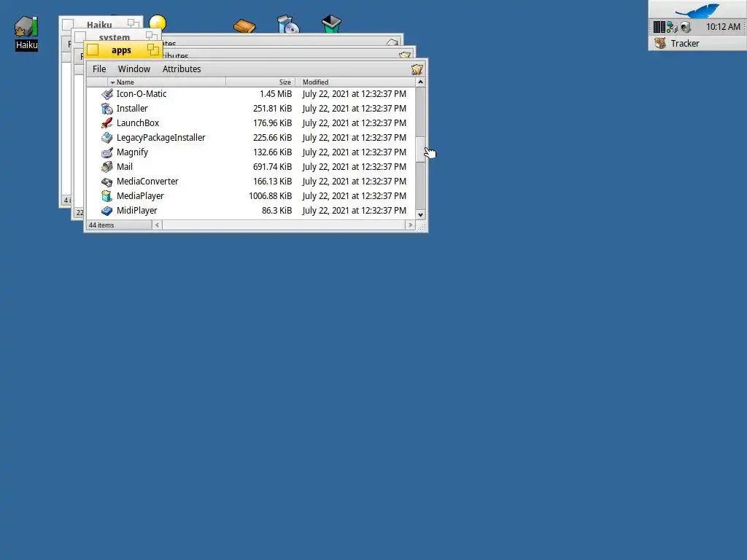The height and width of the screenshot is (560, 747).
Task: Click the folder icon in system window menu bar
Action: 404,55
